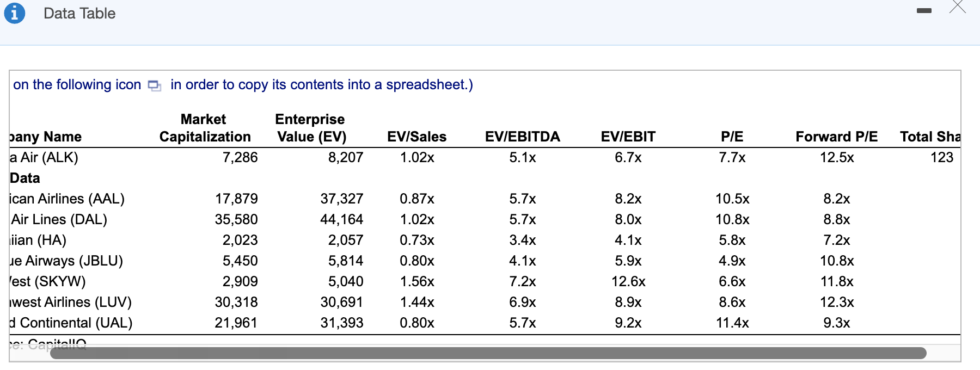Image resolution: width=980 pixels, height=370 pixels.
Task: Select the Enterprise Value (EV) header
Action: pos(311,128)
